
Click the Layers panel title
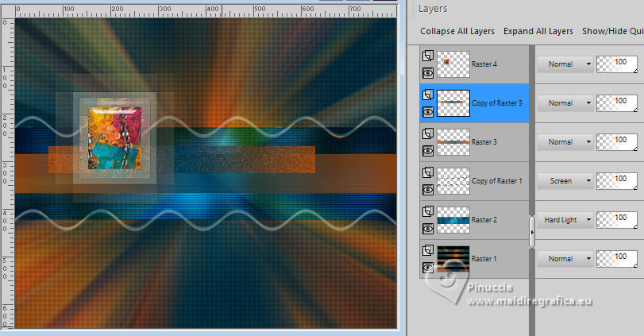(433, 9)
